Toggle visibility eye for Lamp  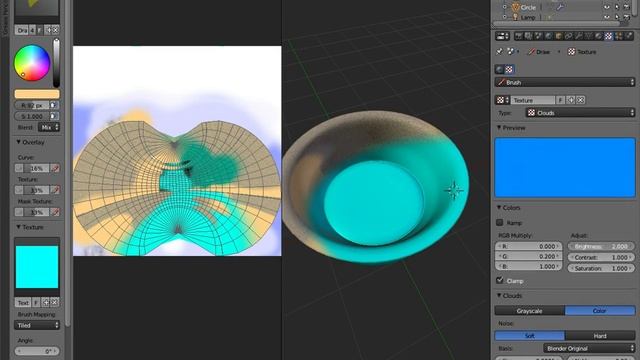point(607,17)
